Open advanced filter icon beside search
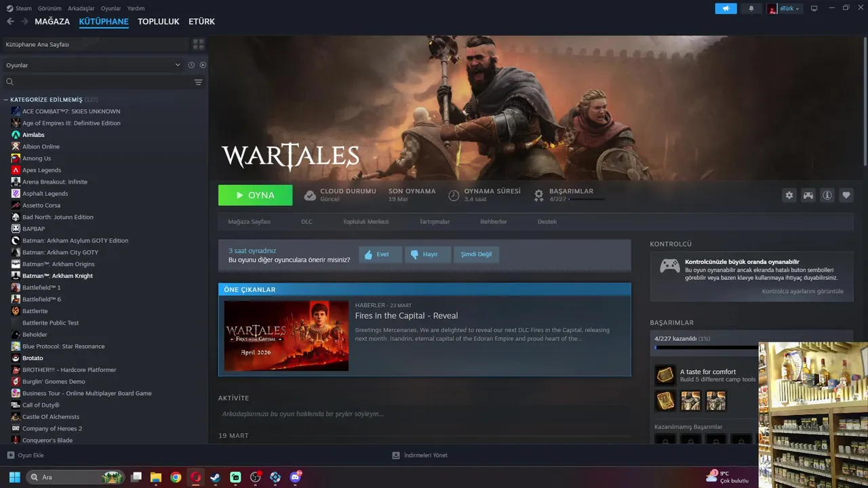This screenshot has height=488, width=868. 198,82
